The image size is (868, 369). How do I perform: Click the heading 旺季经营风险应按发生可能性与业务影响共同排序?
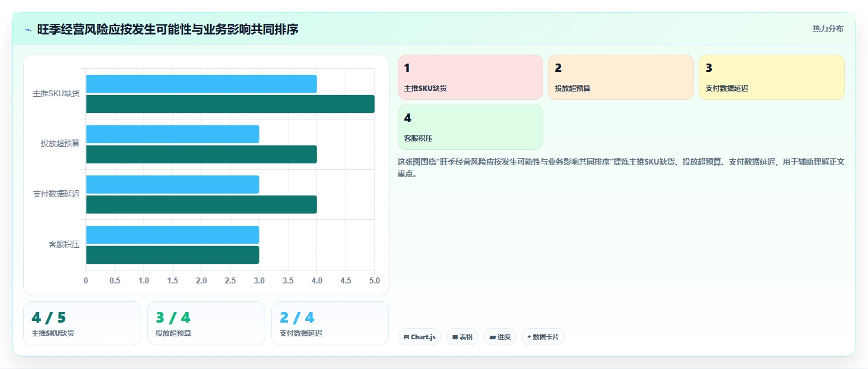(167, 29)
